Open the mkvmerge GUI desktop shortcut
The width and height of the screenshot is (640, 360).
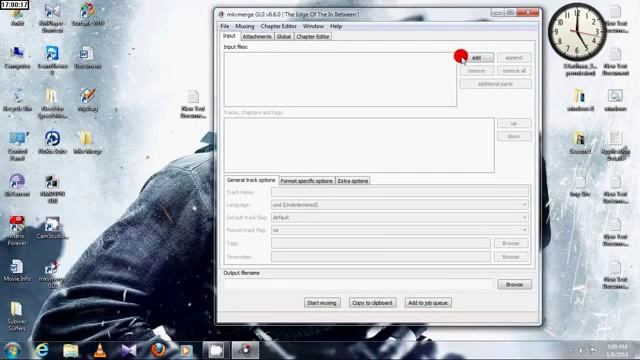(x=52, y=274)
